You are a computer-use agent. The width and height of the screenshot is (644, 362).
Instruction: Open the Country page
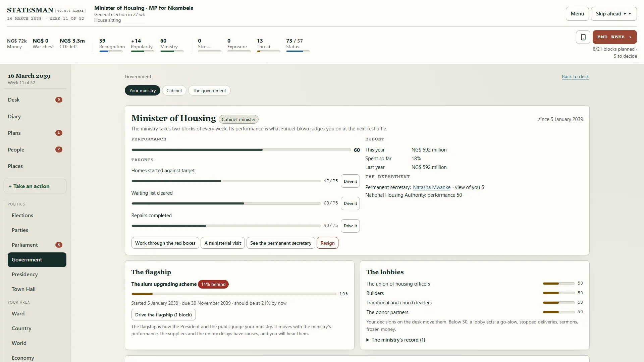[x=37, y=328]
